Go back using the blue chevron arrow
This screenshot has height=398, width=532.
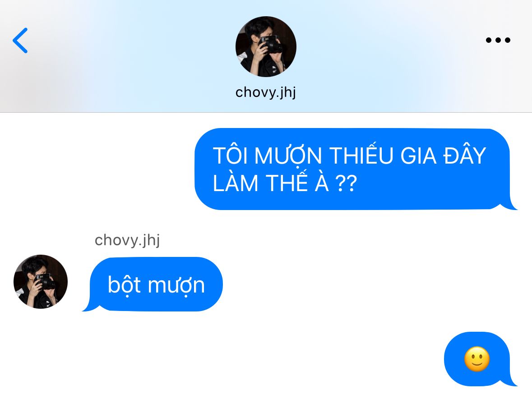coord(20,41)
